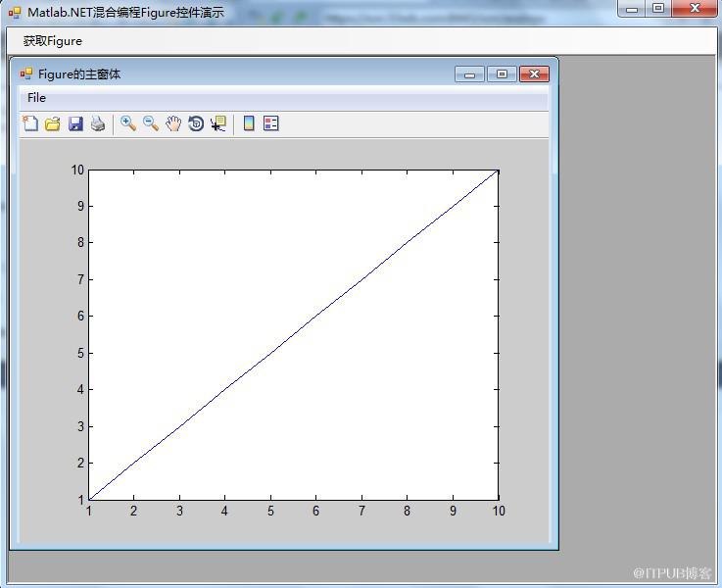This screenshot has width=722, height=588.
Task: Click the y-axis label 10
Action: [77, 170]
